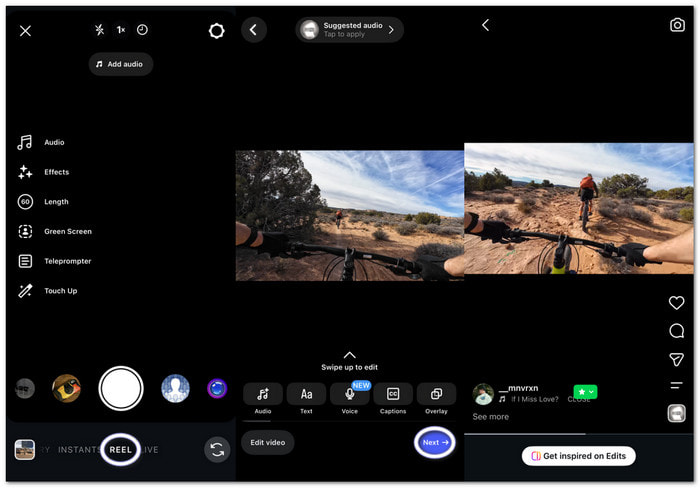Open the gallery thumbnail in the corner
The image size is (700, 488).
point(25,450)
